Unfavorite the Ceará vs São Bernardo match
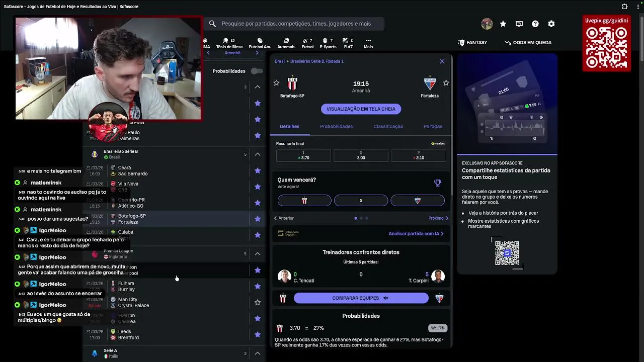The width and height of the screenshot is (644, 362). pyautogui.click(x=258, y=170)
